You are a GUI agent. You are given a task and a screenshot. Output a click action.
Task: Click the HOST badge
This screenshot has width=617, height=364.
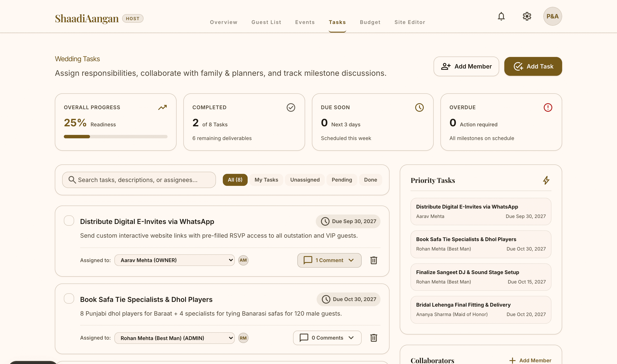click(x=133, y=19)
